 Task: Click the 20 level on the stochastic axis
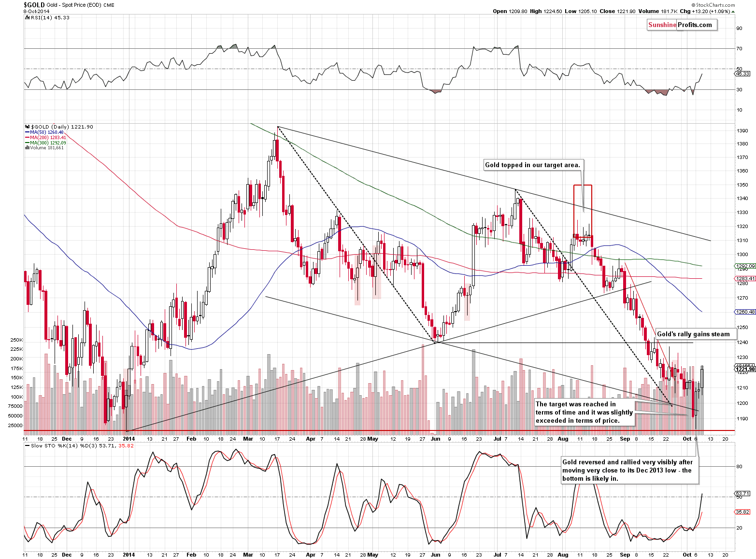740,528
